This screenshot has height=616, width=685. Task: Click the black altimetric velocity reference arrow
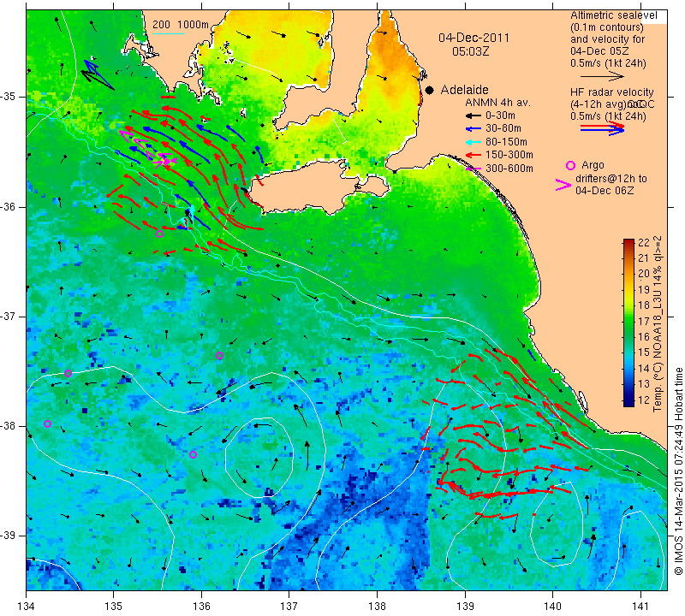tap(602, 76)
